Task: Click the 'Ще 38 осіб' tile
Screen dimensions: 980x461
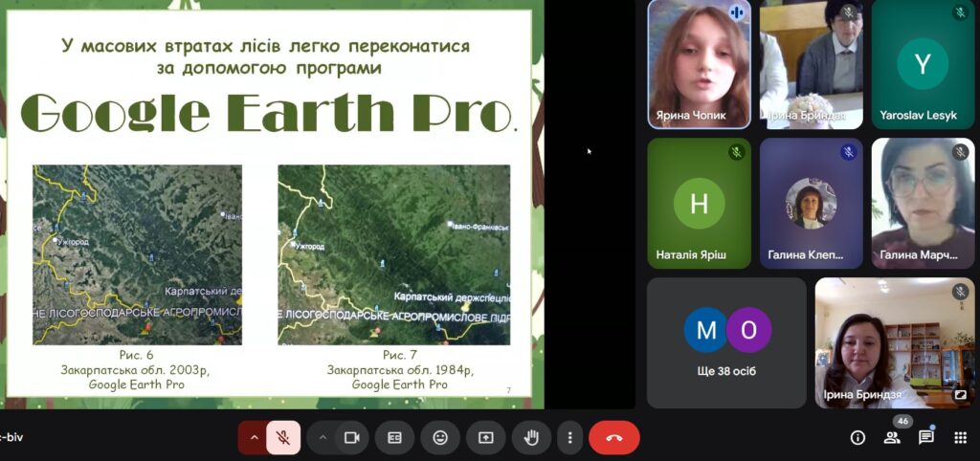Action: (726, 342)
